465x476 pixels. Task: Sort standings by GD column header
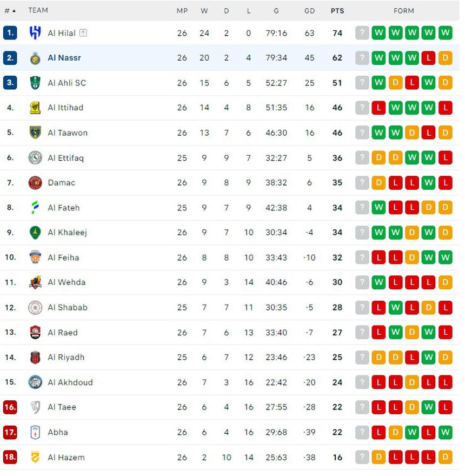click(x=309, y=10)
